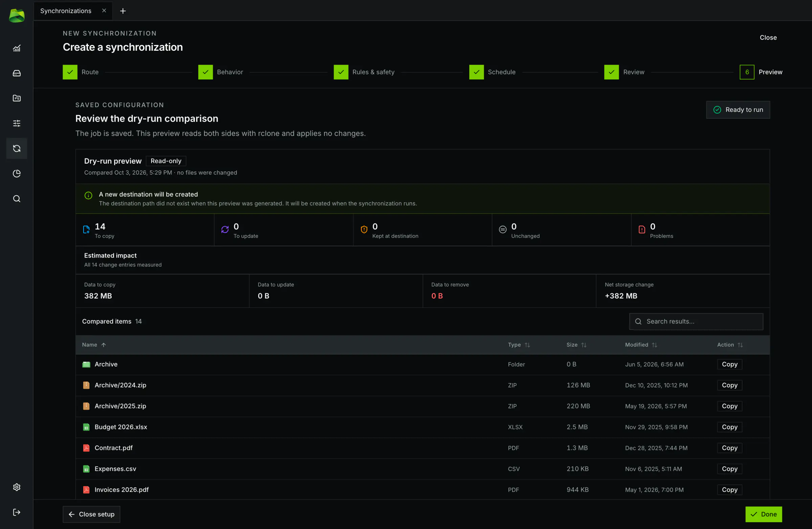
Task: Go to the Behavior step
Action: 220,72
